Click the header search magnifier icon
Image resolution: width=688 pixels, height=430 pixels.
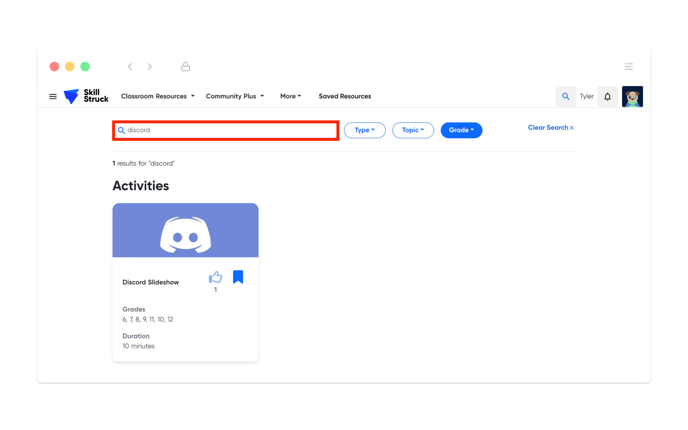click(566, 97)
